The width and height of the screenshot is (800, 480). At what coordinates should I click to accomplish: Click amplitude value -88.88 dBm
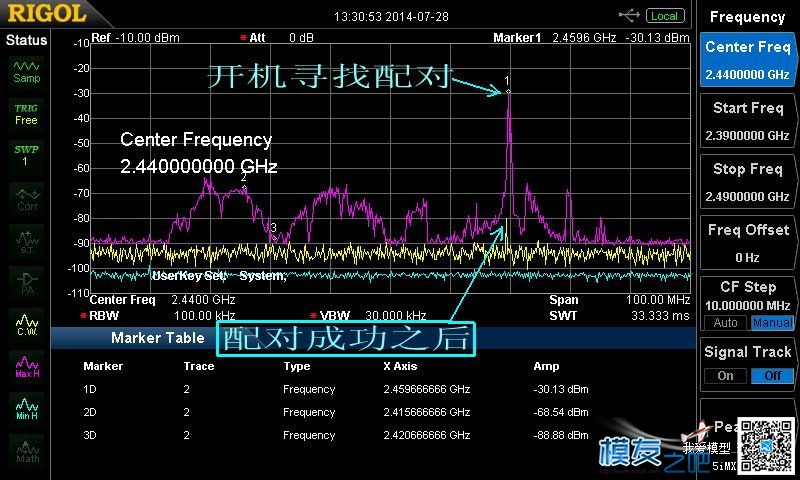click(561, 435)
